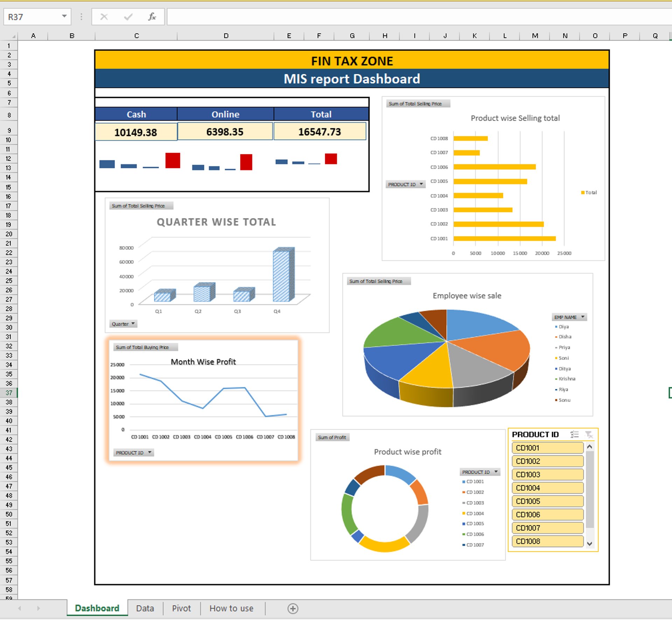This screenshot has width=672, height=620.
Task: Toggle CD1008 slicer item
Action: [547, 541]
